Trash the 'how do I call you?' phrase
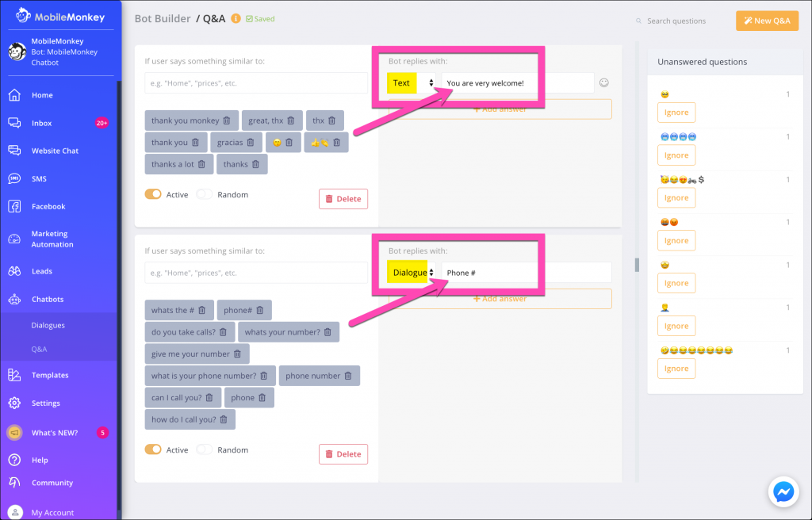Image resolution: width=812 pixels, height=520 pixels. click(x=224, y=419)
